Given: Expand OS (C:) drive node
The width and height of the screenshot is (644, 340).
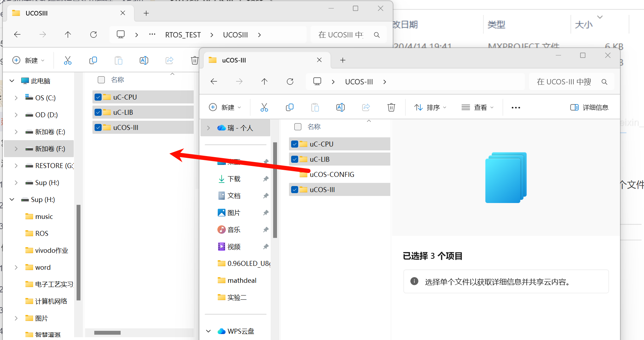Looking at the screenshot, I should click(16, 98).
